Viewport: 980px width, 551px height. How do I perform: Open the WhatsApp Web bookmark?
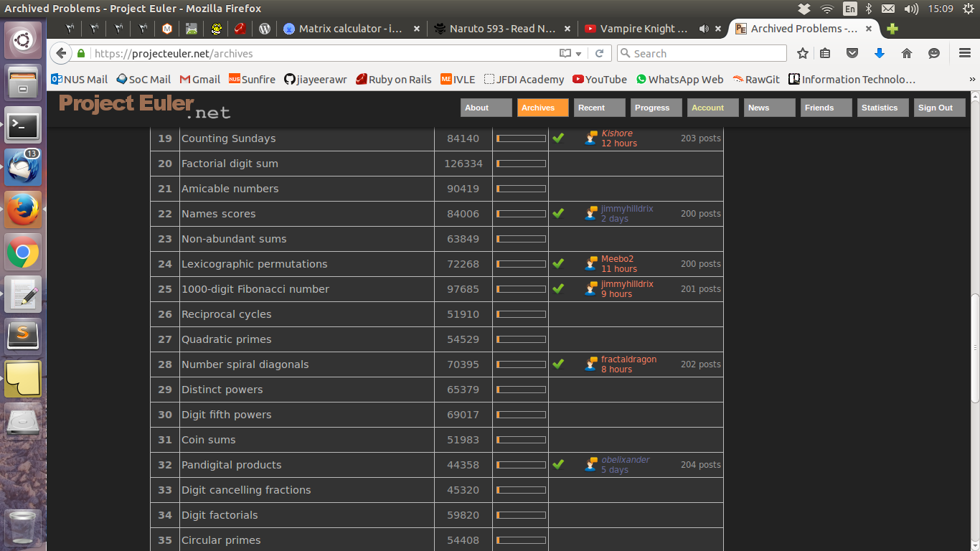679,80
